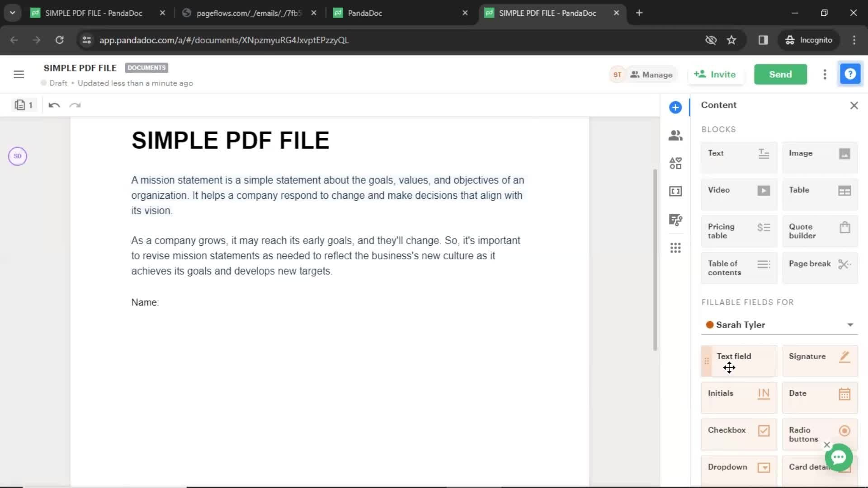Select the Page break icon
The image size is (868, 488).
click(845, 264)
